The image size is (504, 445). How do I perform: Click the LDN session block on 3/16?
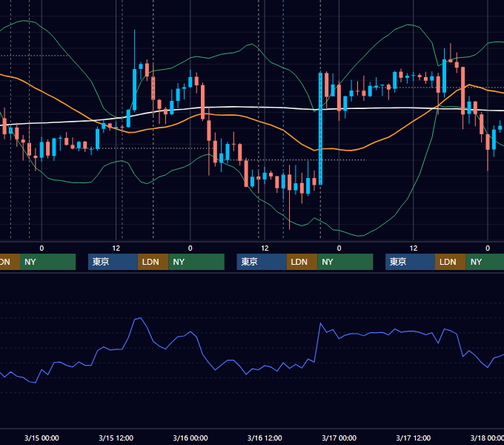(x=302, y=262)
